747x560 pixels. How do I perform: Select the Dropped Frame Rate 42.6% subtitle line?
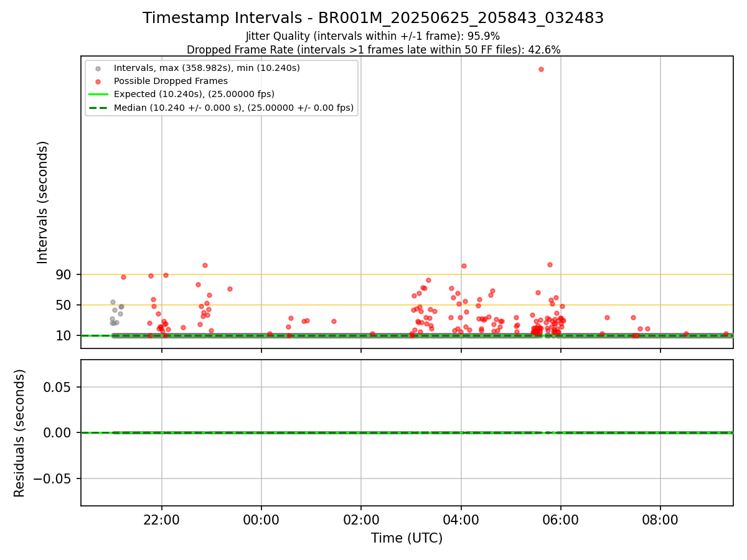tap(374, 50)
